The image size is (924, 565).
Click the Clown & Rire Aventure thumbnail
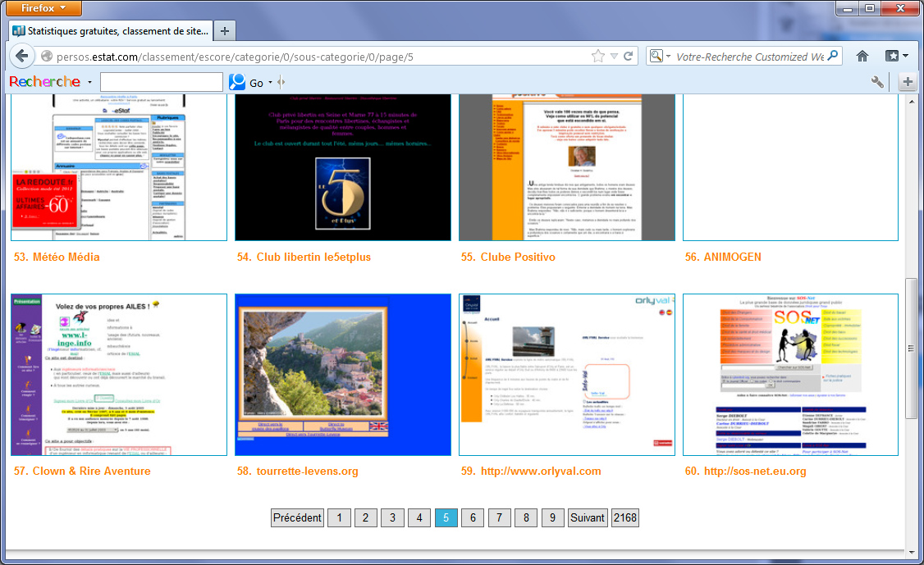click(x=119, y=375)
